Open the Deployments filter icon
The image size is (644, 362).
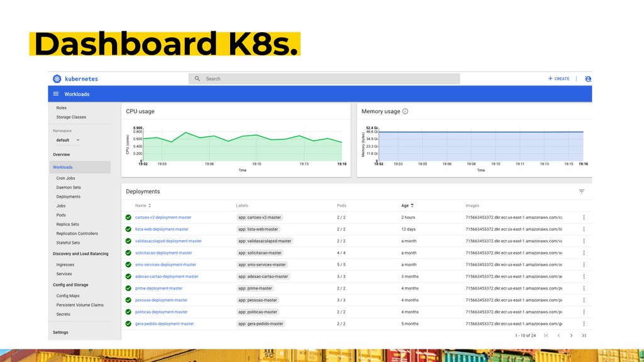[582, 191]
